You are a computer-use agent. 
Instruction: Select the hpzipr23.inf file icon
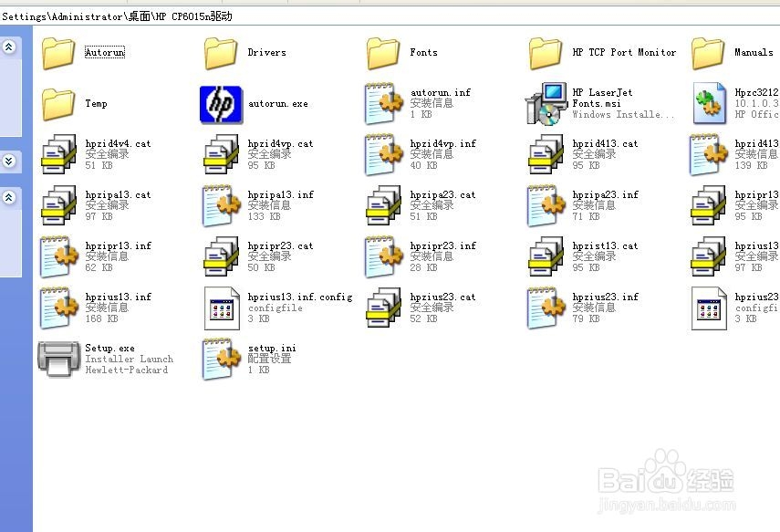coord(383,257)
